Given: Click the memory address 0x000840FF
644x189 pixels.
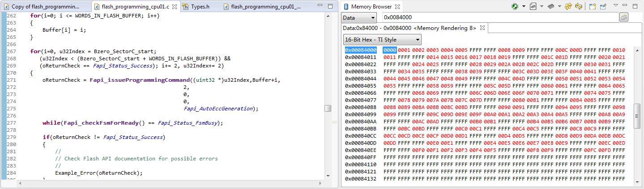Looking at the screenshot, I should point(361,157).
